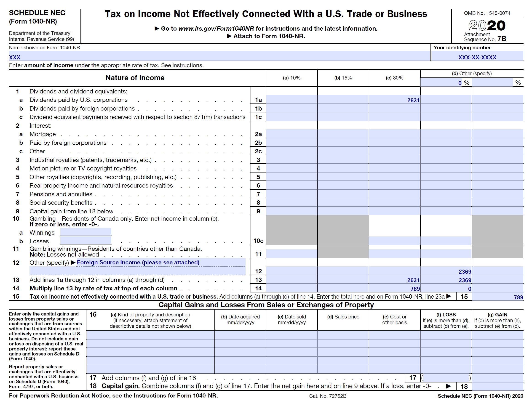Click the Foreign Source Income specify field

pyautogui.click(x=161, y=262)
